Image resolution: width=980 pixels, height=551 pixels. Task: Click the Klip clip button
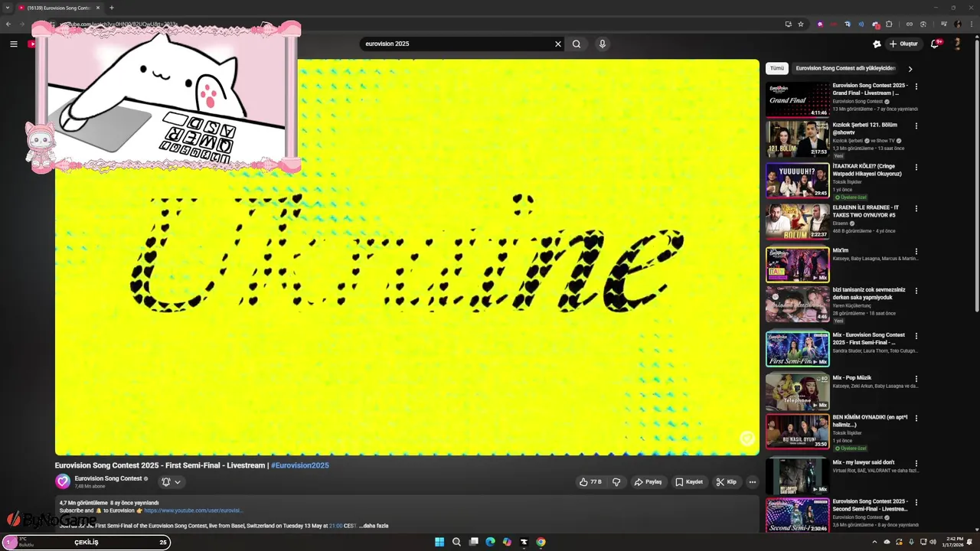click(x=726, y=482)
